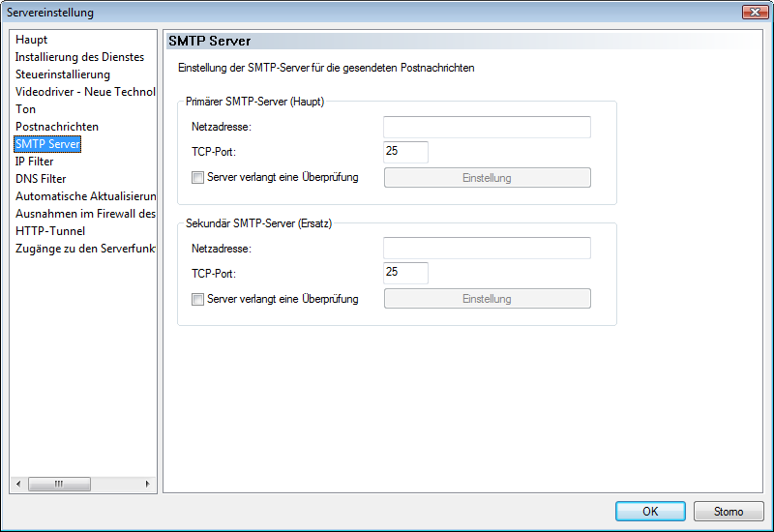Select Installierung des Dienstes in the list
The height and width of the screenshot is (532, 774).
79,57
